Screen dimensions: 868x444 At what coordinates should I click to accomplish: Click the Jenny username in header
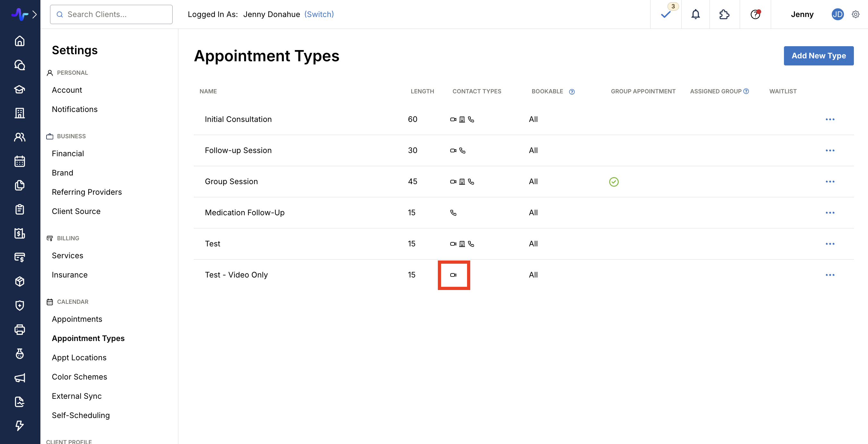click(802, 14)
